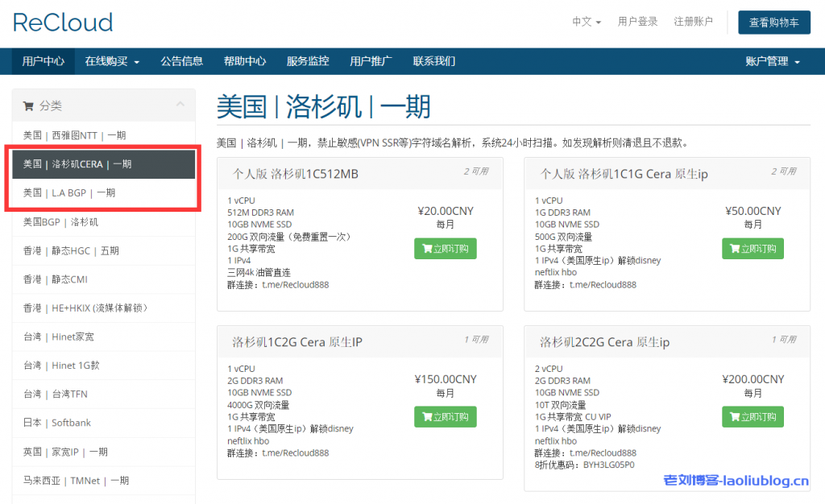Screen dimensions: 825x504
Task: Open the 查看购物车 cart
Action: pos(773,23)
